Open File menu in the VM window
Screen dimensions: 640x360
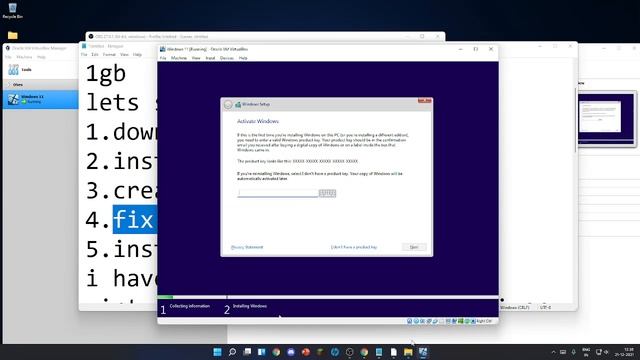[163, 58]
